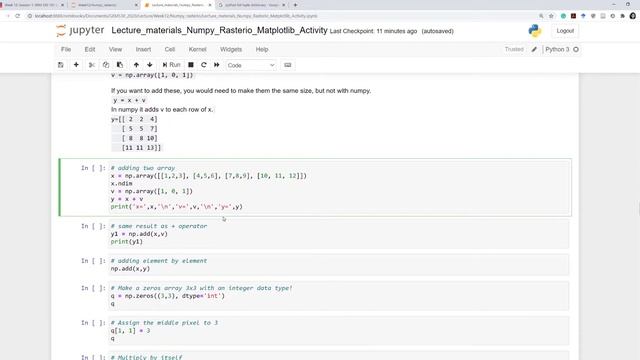Click the browser address bar

[x=282, y=16]
